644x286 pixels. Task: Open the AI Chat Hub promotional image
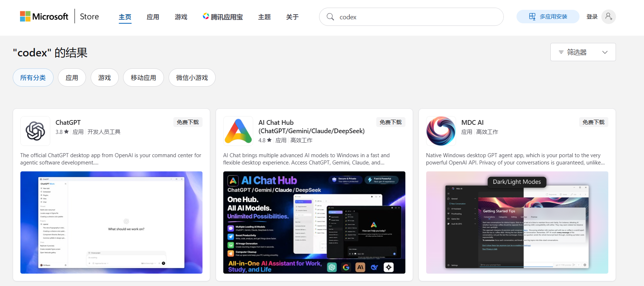tap(314, 222)
